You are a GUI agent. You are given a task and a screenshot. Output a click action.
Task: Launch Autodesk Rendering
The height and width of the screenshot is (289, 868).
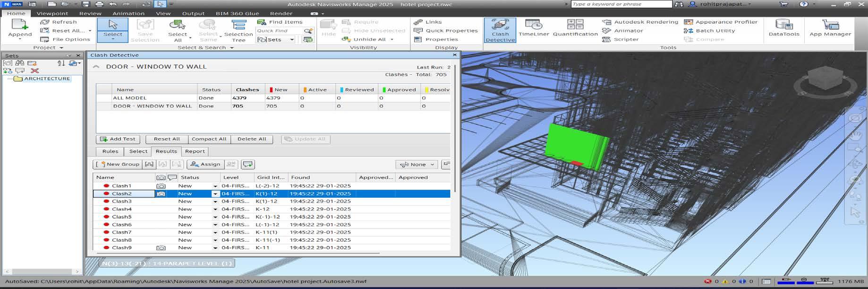(640, 22)
